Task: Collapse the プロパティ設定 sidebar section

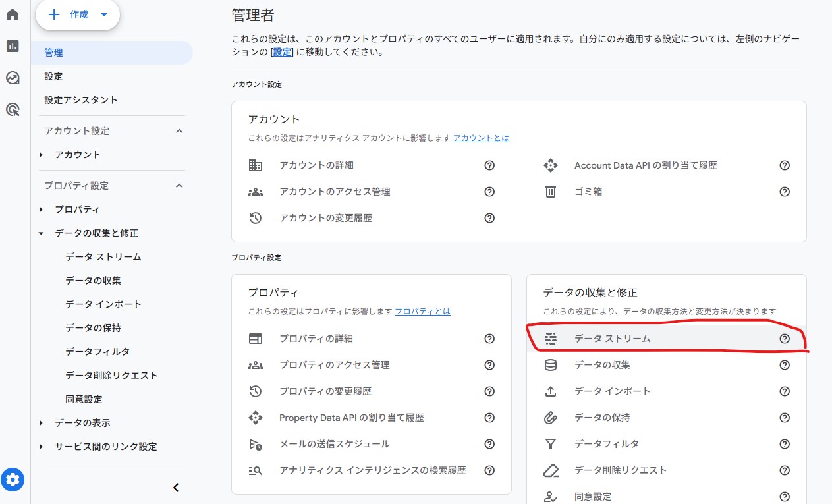Action: pos(179,186)
